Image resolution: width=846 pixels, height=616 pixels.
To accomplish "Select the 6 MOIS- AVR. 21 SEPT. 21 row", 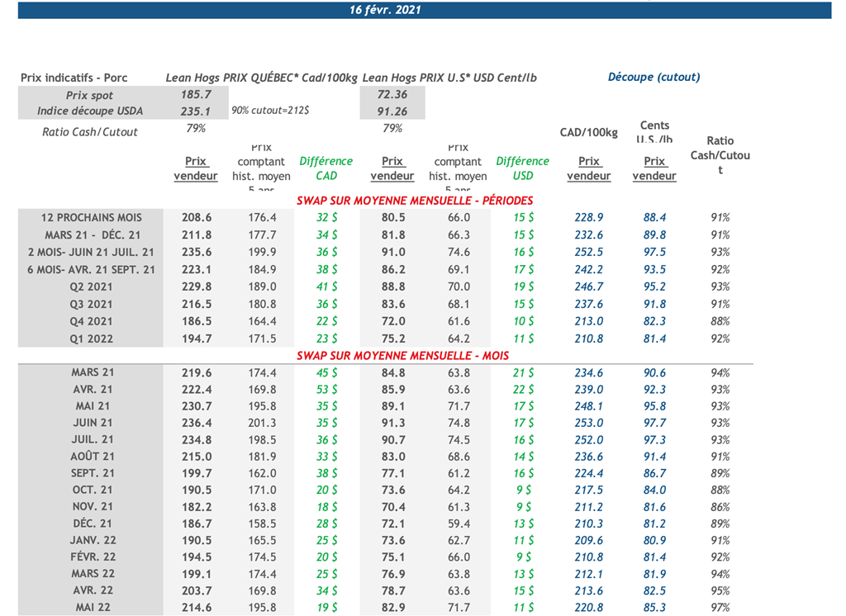I will pos(91,269).
